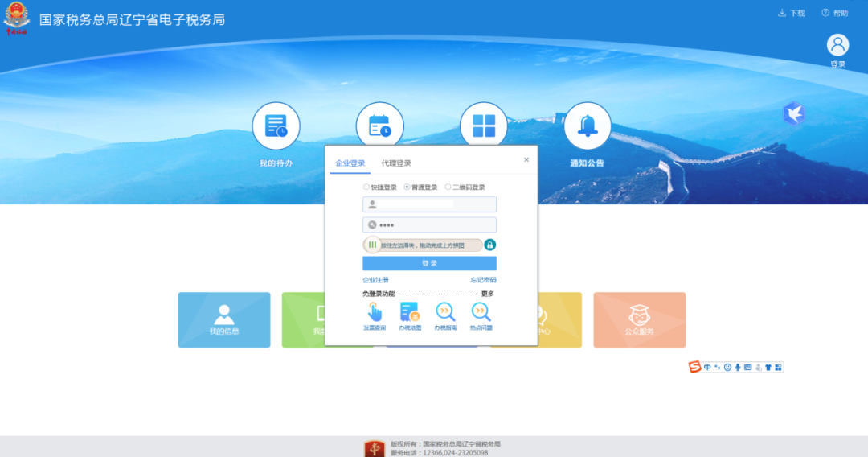Click the username input field
Image resolution: width=868 pixels, height=457 pixels.
click(x=429, y=204)
